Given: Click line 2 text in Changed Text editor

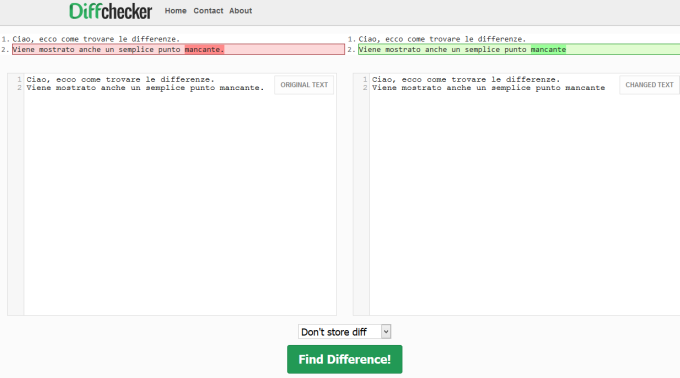Looking at the screenshot, I should [488, 88].
